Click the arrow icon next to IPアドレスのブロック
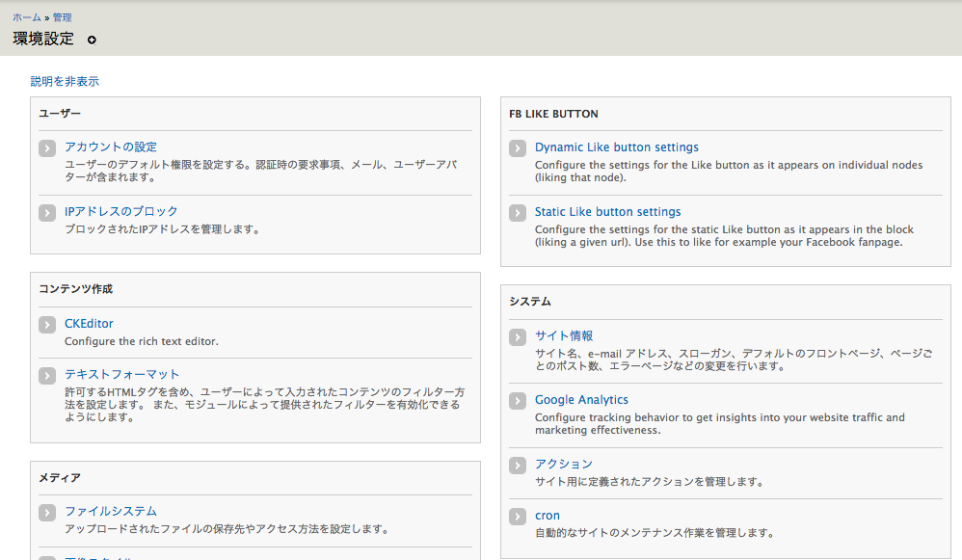 point(47,213)
